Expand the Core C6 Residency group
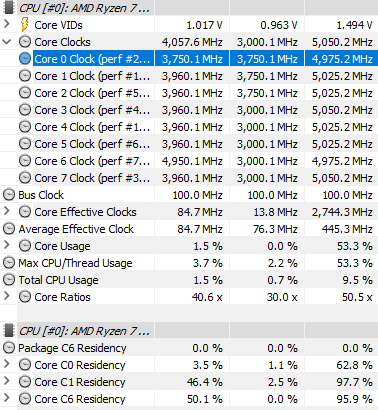 (x=7, y=398)
